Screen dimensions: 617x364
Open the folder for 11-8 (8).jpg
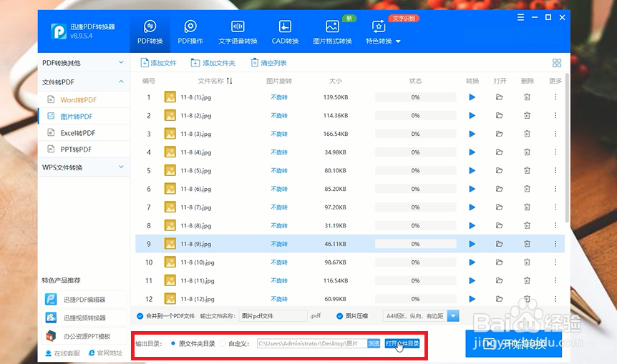tap(500, 226)
